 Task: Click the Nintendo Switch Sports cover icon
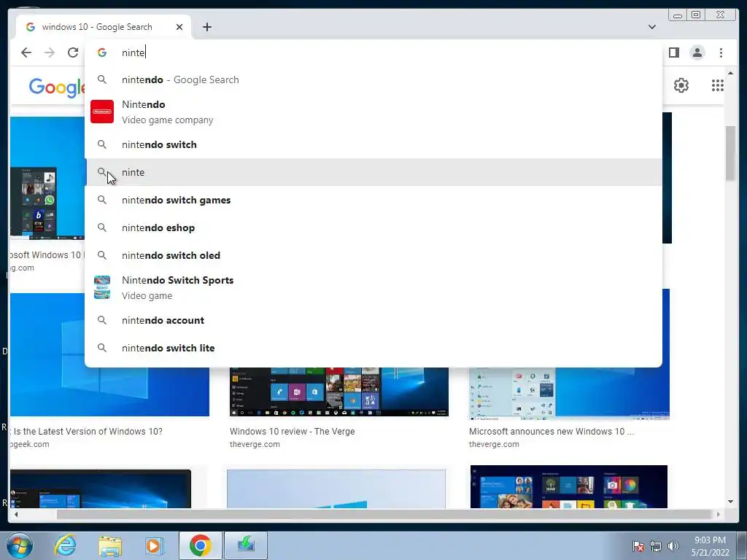[102, 287]
